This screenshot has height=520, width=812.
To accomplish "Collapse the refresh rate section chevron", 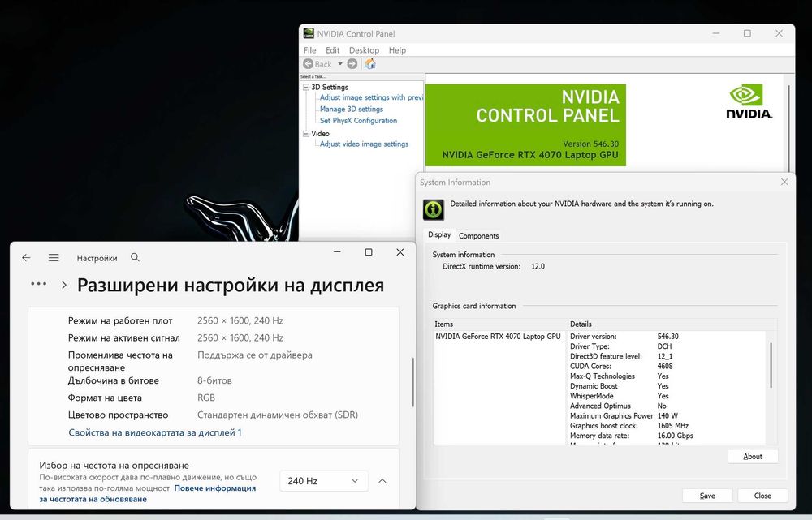I will point(382,481).
